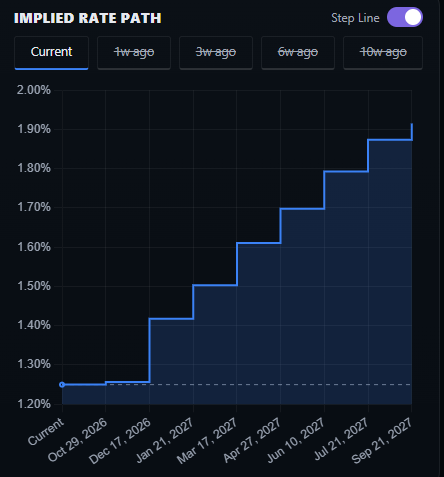
Task: Click the Apr 27, 2027 axis label
Action: (x=252, y=440)
